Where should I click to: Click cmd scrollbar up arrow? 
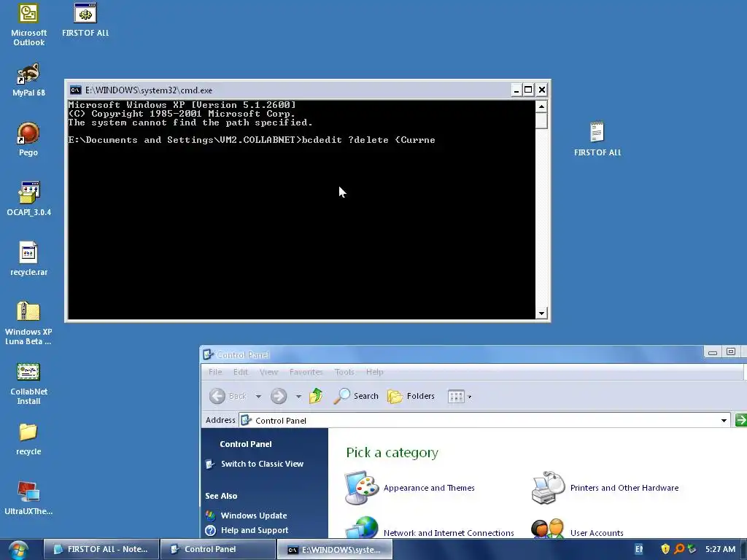pyautogui.click(x=541, y=106)
